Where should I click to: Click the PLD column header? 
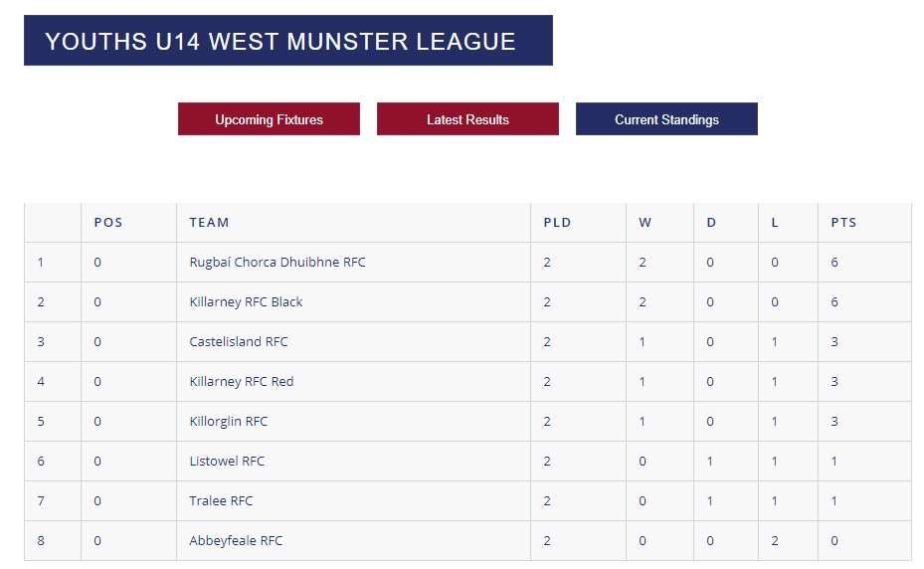[557, 222]
